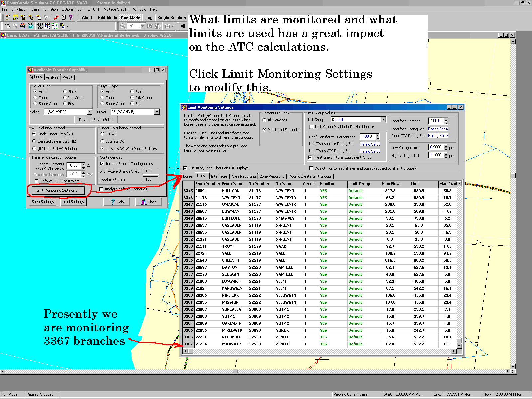Click the Save Settings button
Image resolution: width=532 pixels, height=399 pixels.
tap(43, 202)
